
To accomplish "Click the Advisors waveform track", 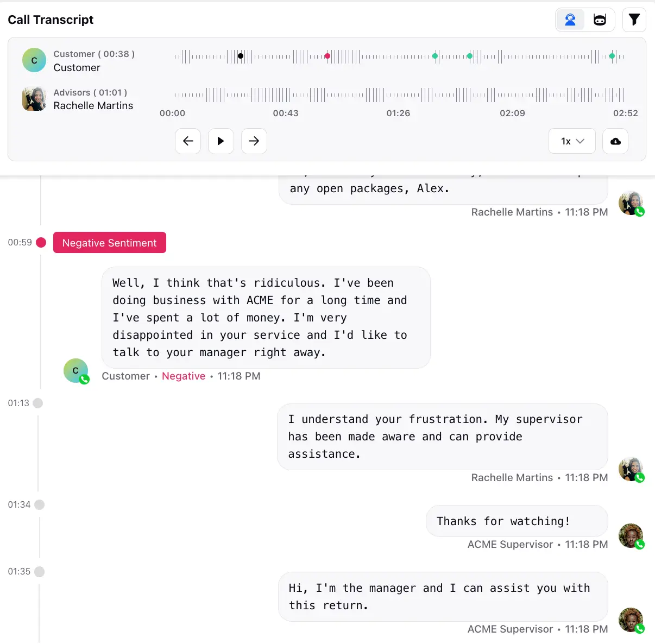I will pos(399,95).
